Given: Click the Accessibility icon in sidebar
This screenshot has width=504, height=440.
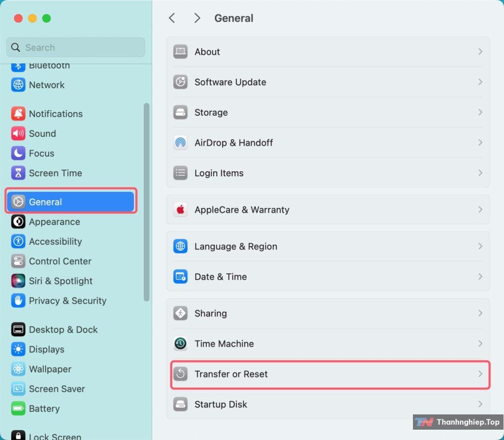Looking at the screenshot, I should 18,241.
